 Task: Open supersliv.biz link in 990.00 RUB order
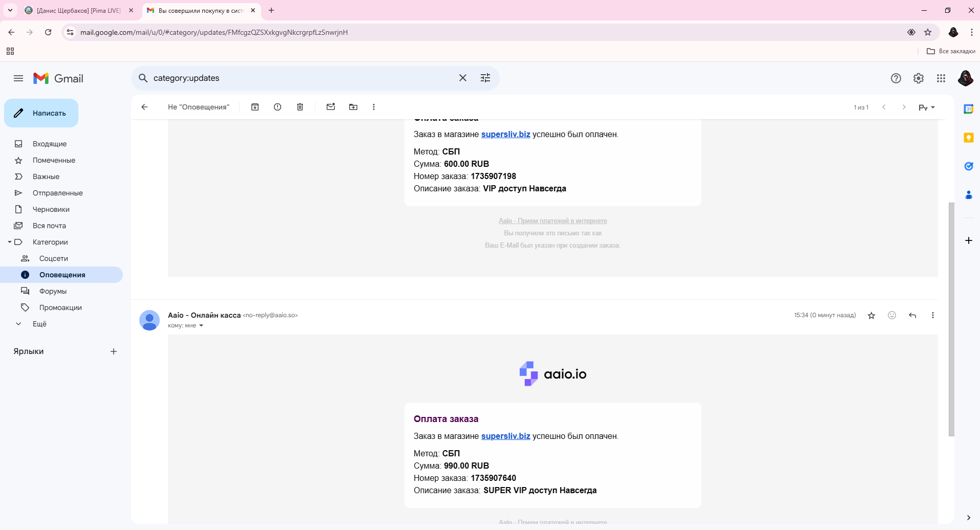pos(505,436)
